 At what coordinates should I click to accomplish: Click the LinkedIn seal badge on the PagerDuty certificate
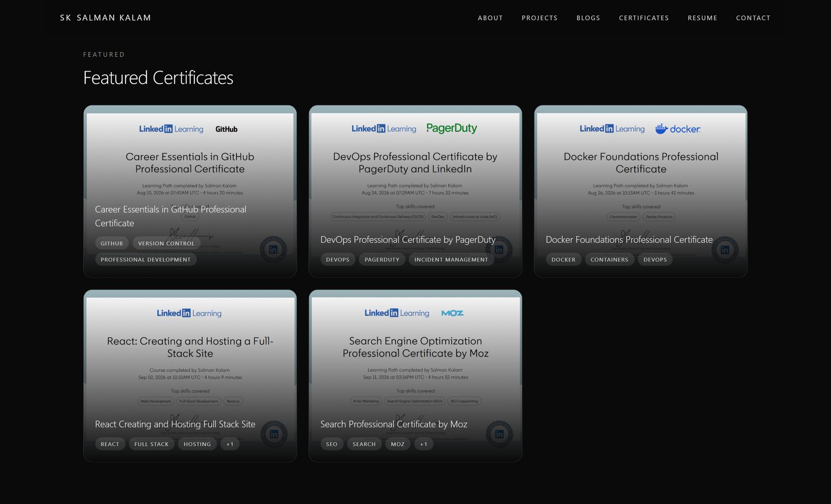(x=499, y=250)
